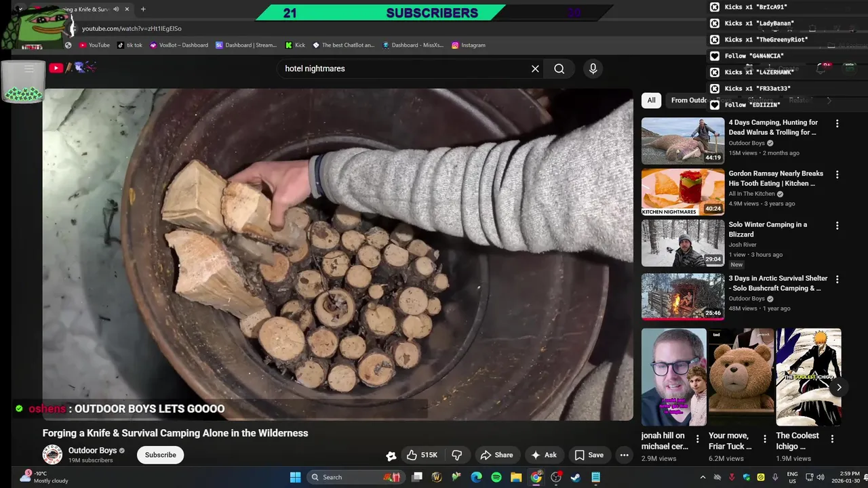Open options for 4 Days Camping video
The width and height of the screenshot is (868, 488).
[837, 123]
